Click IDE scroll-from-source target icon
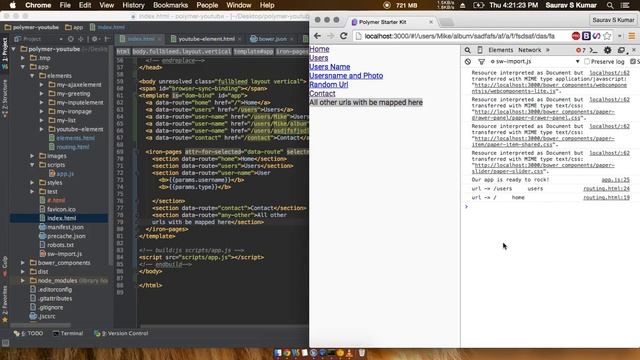 pos(71,39)
